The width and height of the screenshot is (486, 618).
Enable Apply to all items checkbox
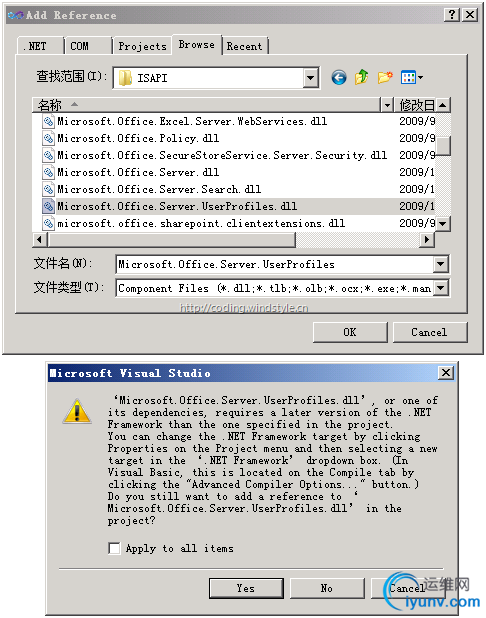[114, 548]
